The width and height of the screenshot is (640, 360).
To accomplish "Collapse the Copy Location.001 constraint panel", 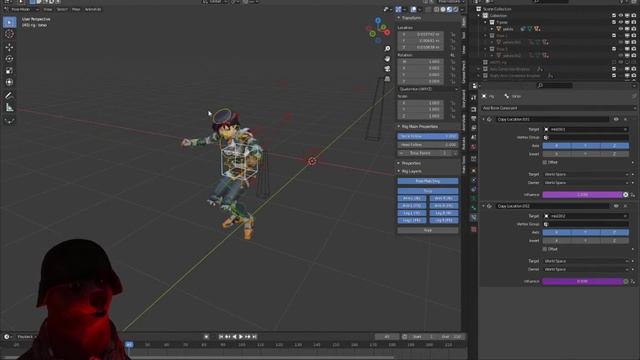I will 484,119.
